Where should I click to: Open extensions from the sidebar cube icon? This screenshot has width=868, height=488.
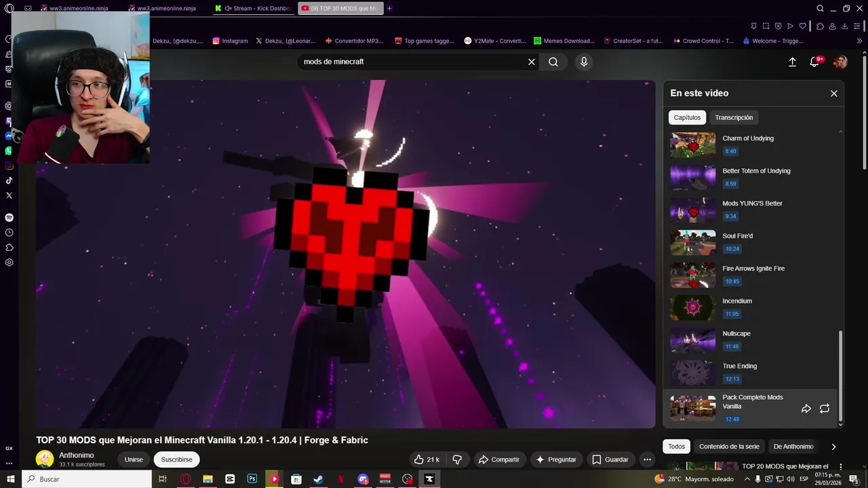(9, 247)
